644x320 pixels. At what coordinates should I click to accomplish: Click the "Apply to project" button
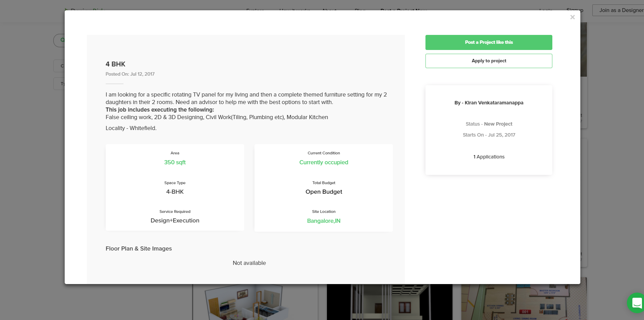(488, 61)
